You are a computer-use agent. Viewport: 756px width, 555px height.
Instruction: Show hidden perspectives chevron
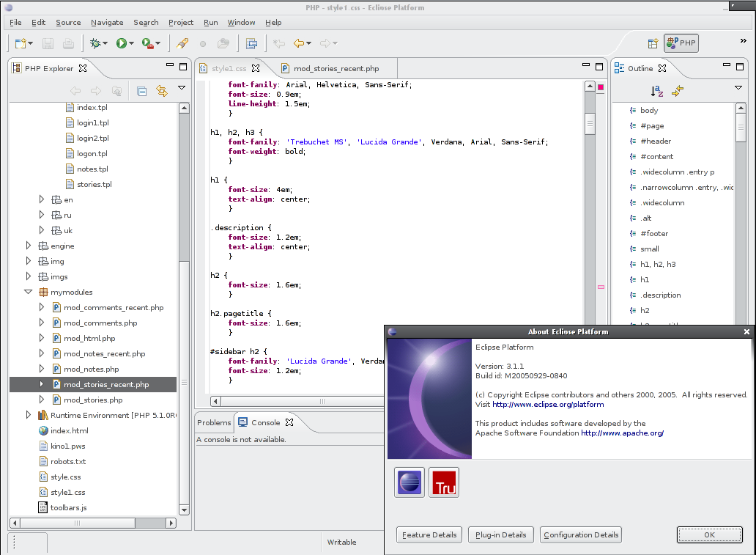(743, 41)
